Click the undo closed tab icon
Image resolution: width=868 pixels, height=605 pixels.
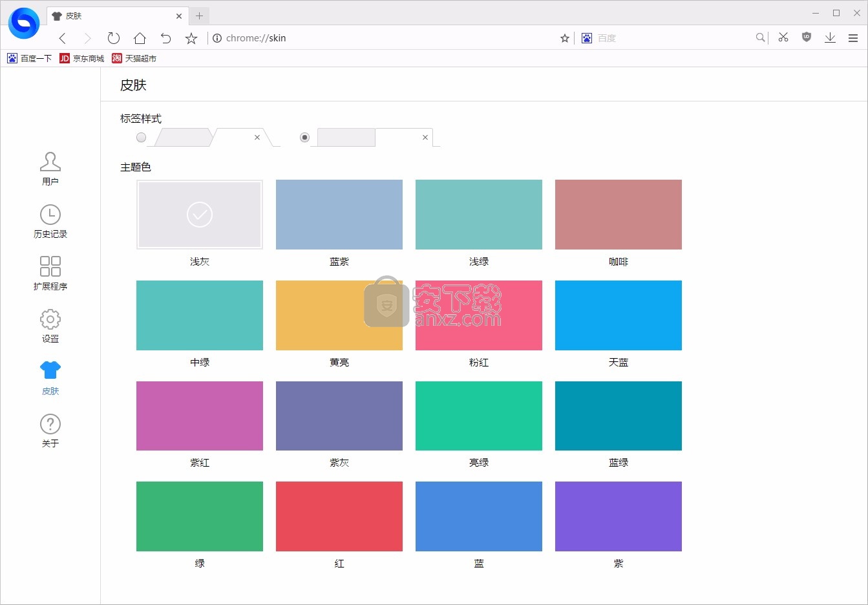pos(165,38)
